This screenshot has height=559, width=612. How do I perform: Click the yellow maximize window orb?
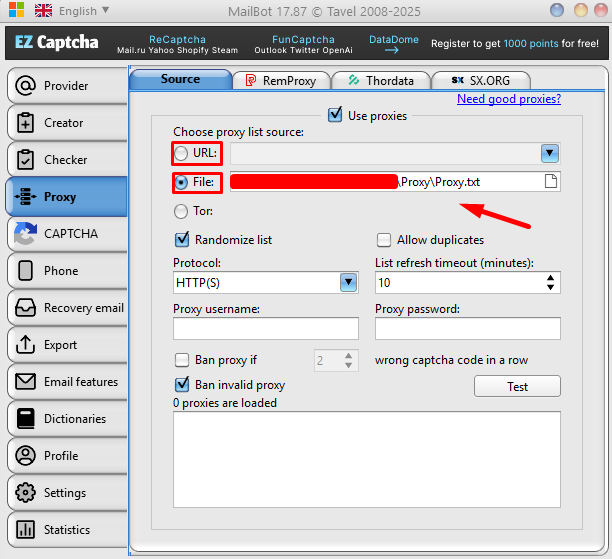click(580, 10)
